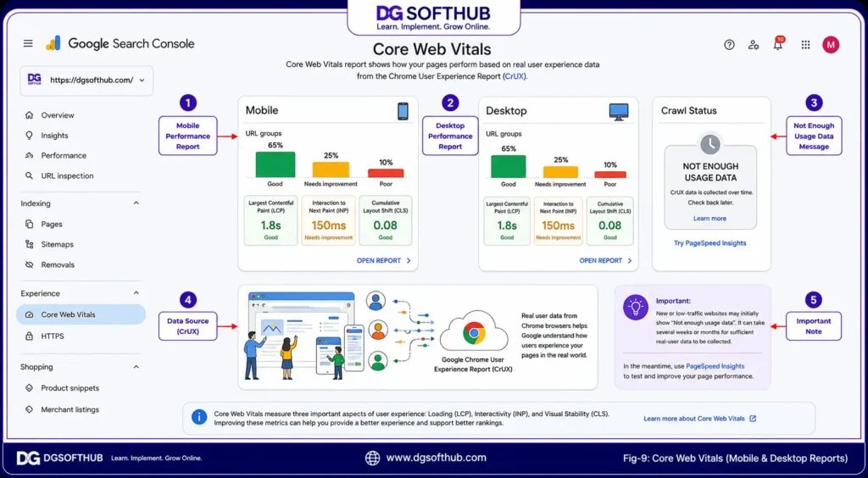Screen dimensions: 868x478
Task: Click Learn more about Core Web Vitals
Action: point(699,419)
